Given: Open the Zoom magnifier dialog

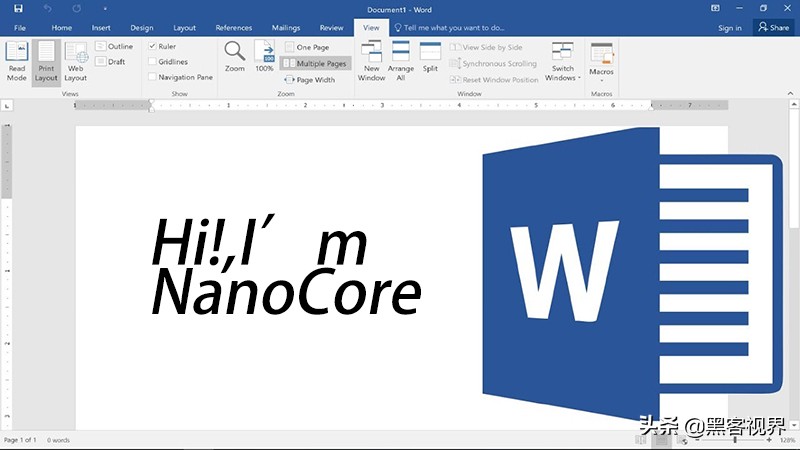Looking at the screenshot, I should [x=235, y=57].
